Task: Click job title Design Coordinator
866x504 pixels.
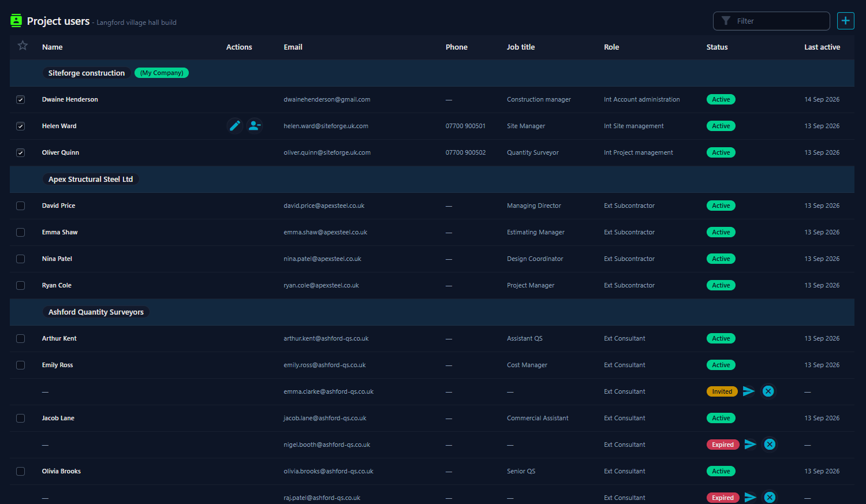Action: click(x=535, y=259)
